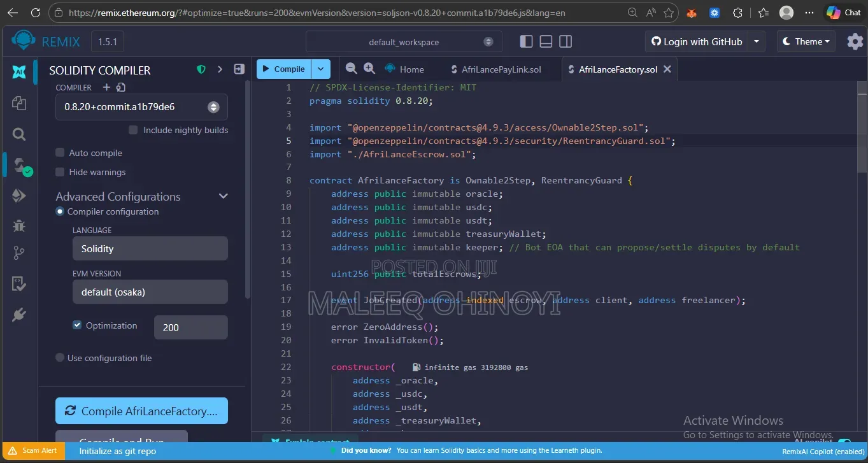Zoom out the editor font
Viewport: 868px width, 463px height.
(x=351, y=68)
